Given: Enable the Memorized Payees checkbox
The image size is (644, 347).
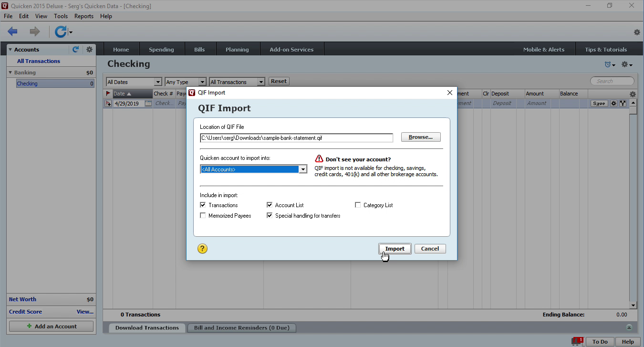Looking at the screenshot, I should pos(203,215).
